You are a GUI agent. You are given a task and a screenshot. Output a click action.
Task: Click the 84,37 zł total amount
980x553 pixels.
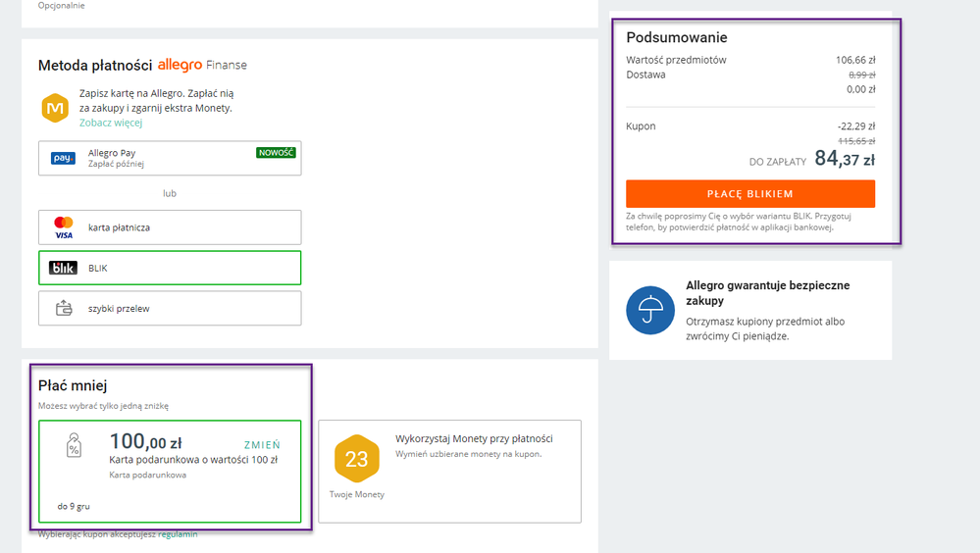coord(845,159)
